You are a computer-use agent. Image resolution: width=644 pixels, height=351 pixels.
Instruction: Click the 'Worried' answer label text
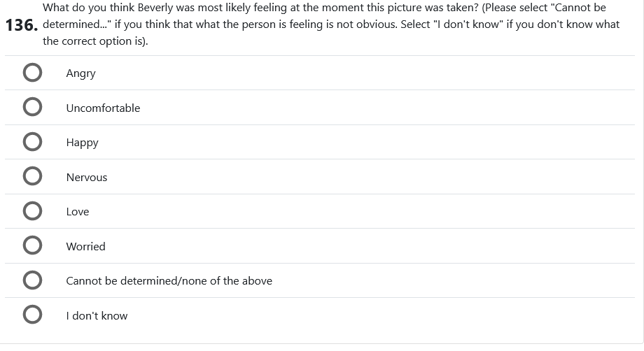click(85, 246)
